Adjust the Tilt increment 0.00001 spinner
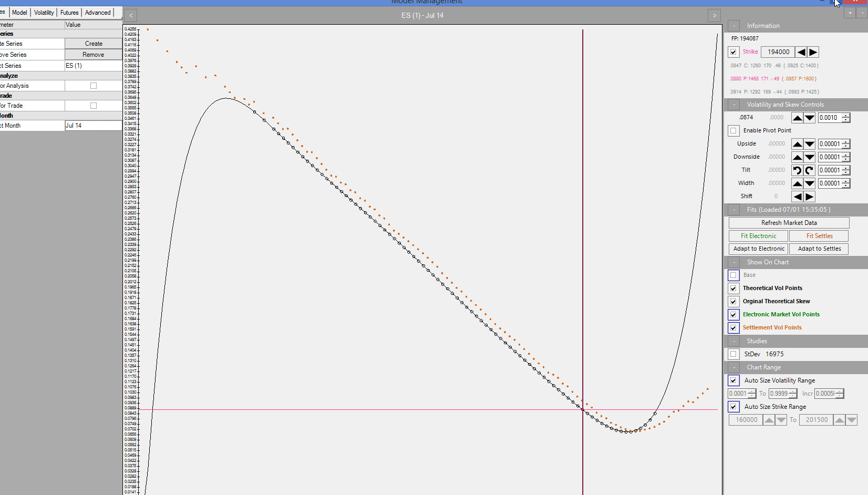This screenshot has height=495, width=868. (845, 170)
